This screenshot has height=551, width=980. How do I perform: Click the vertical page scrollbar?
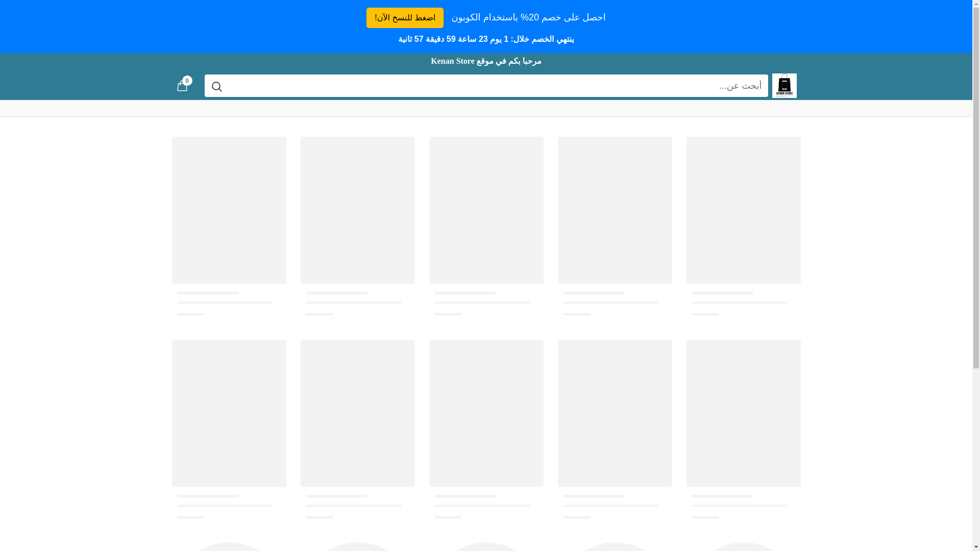tap(976, 275)
